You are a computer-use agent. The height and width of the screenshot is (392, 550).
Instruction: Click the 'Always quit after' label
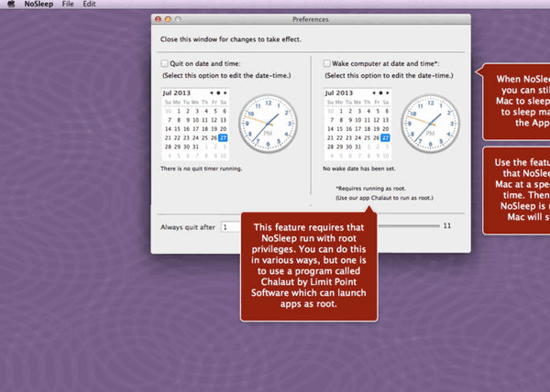click(x=188, y=227)
